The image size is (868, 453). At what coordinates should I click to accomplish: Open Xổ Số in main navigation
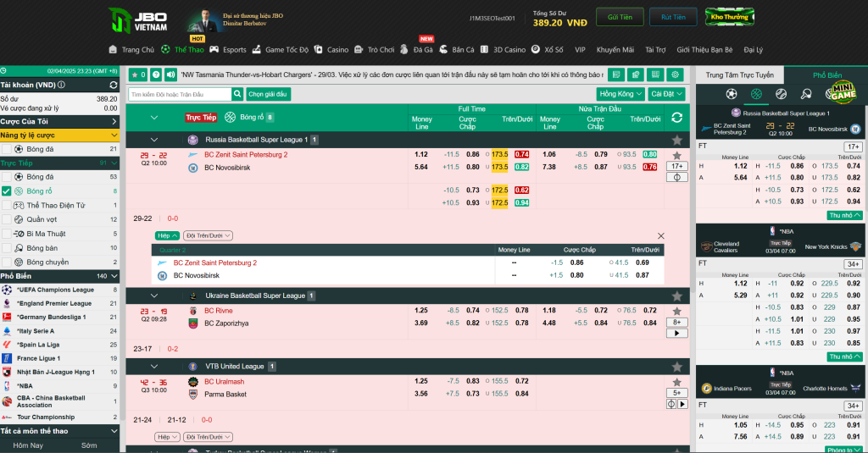pos(548,50)
